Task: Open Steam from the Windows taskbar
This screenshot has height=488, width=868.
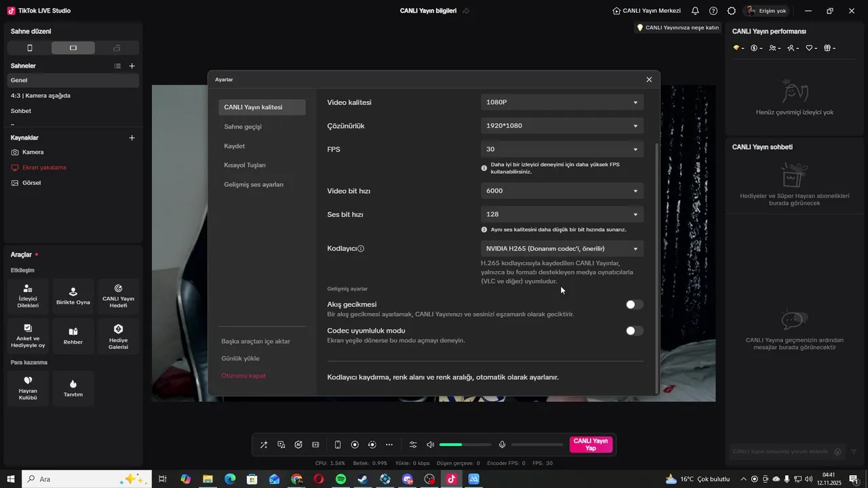Action: tap(363, 479)
